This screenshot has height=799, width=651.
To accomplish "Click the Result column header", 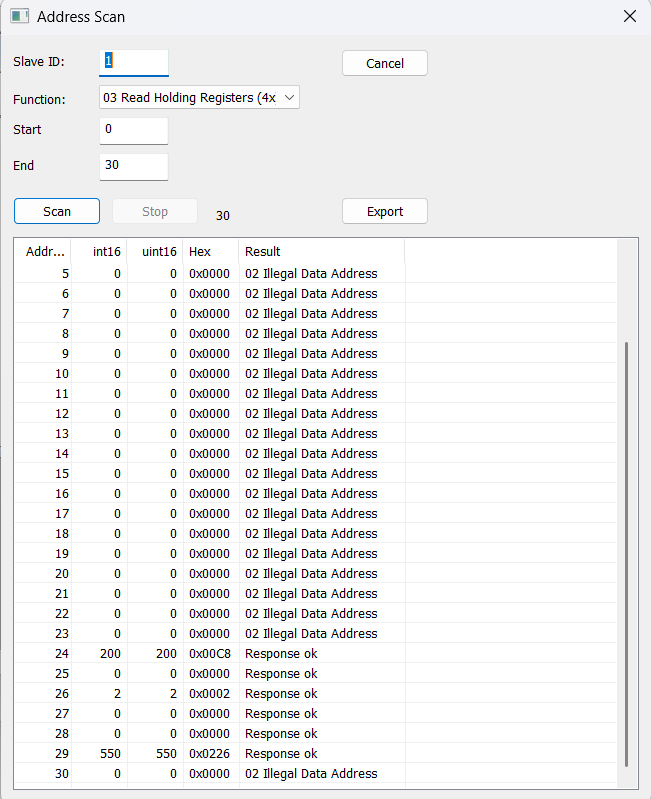I will (x=263, y=251).
